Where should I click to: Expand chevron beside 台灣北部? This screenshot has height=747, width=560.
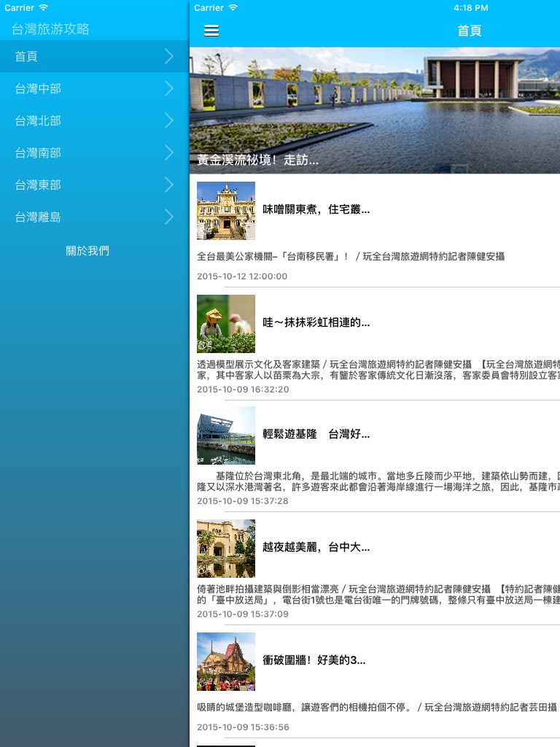(x=169, y=120)
